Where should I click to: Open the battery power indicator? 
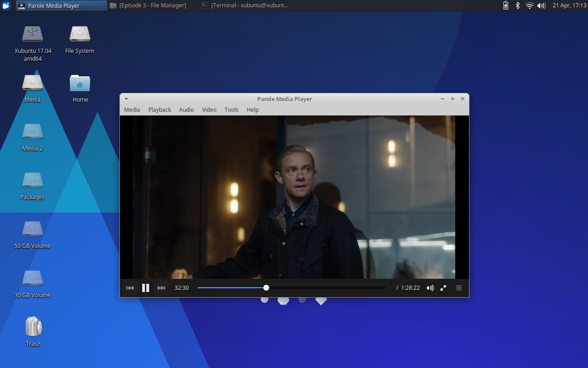pos(506,6)
